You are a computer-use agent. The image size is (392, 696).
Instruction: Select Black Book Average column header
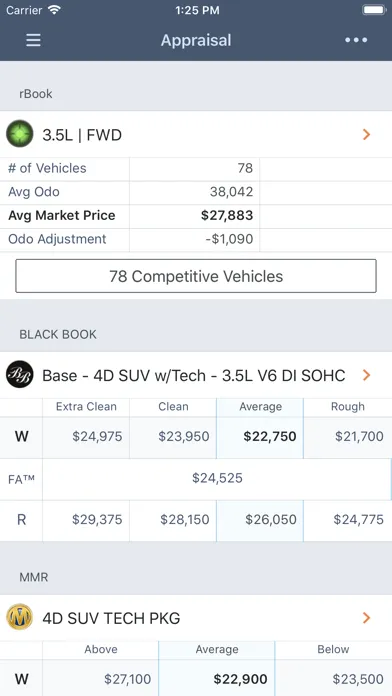(260, 407)
